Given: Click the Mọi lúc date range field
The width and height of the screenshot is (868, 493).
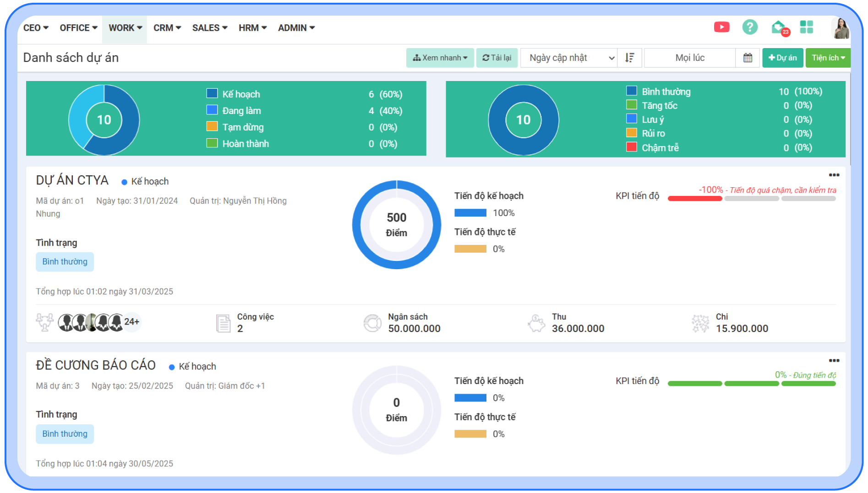Looking at the screenshot, I should pos(689,58).
